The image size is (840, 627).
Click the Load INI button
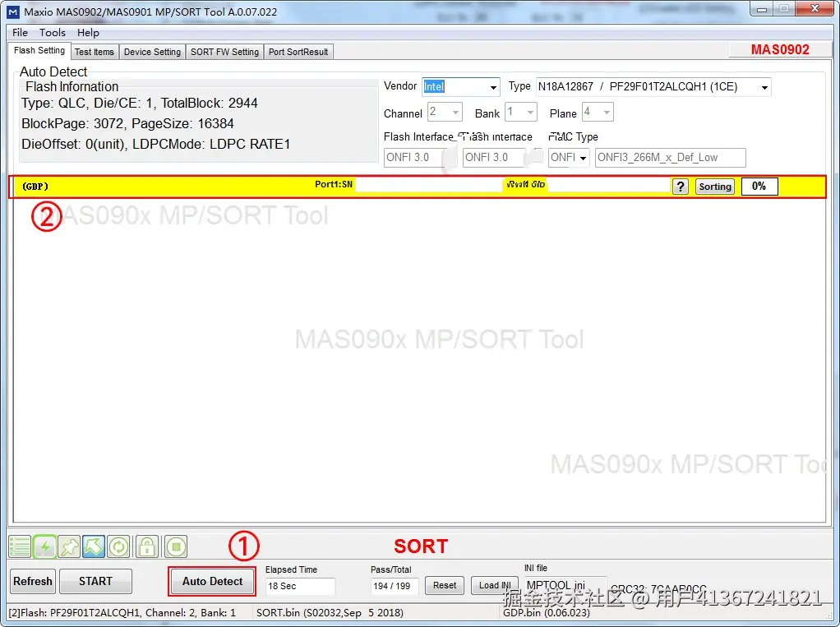495,586
